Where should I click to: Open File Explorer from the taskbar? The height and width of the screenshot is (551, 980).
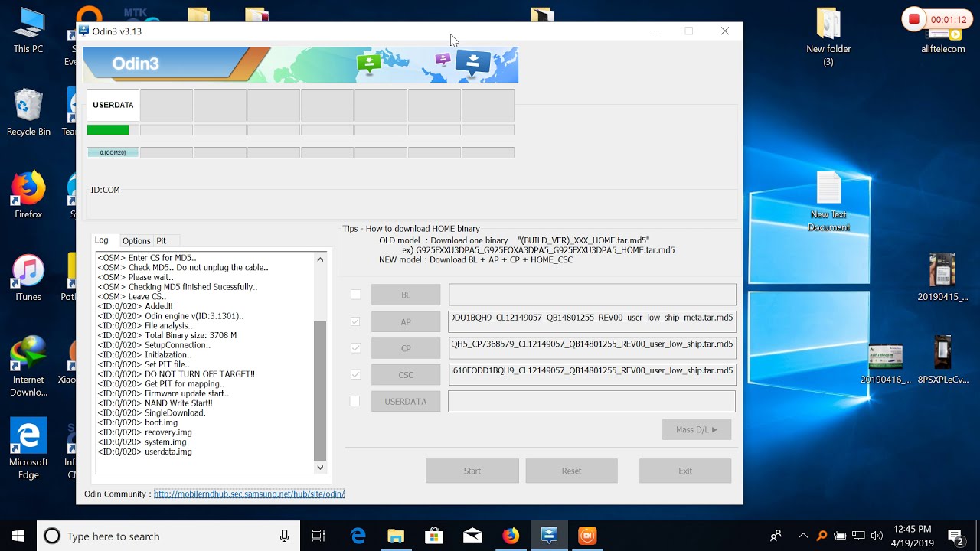396,536
